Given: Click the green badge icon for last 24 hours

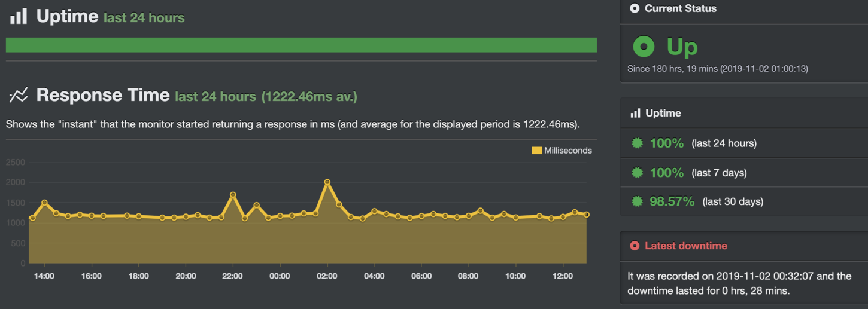Looking at the screenshot, I should click(x=638, y=143).
